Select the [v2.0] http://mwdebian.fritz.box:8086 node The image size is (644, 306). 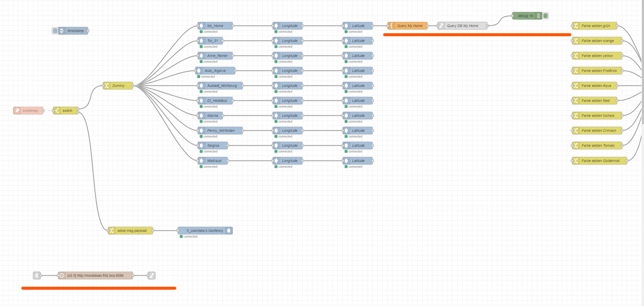[96, 275]
